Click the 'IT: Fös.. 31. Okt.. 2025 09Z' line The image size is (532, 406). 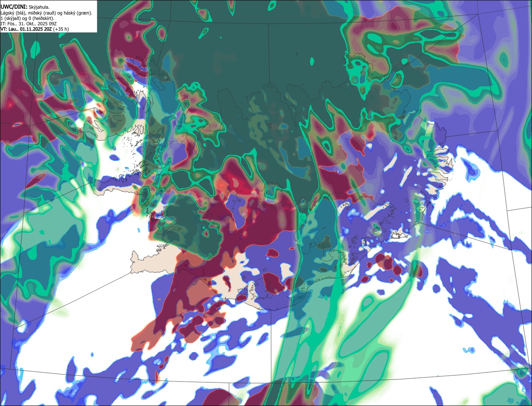(x=29, y=24)
